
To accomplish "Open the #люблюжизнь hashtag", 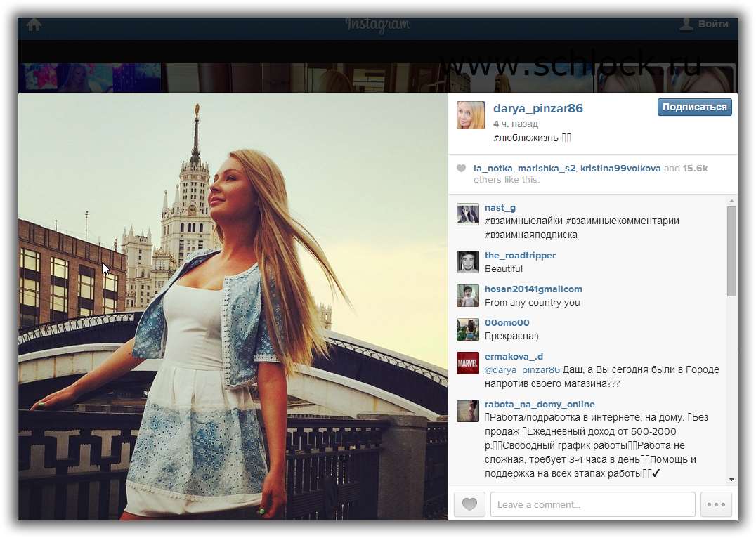I will pos(526,138).
